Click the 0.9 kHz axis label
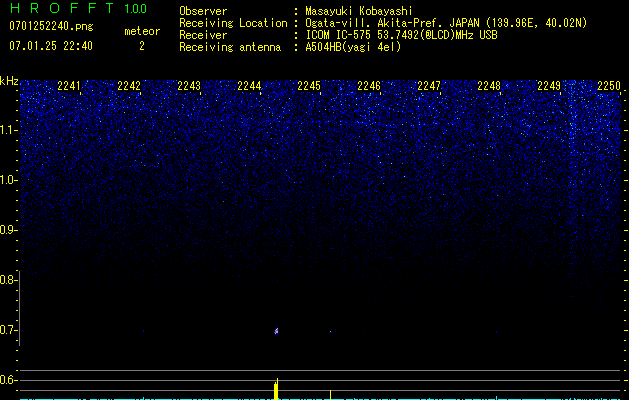 tap(9, 230)
